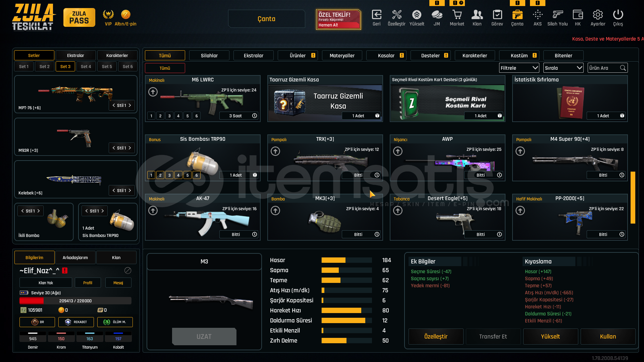
Task: Click upgrade arrow on AK-47 card
Action: click(x=153, y=210)
